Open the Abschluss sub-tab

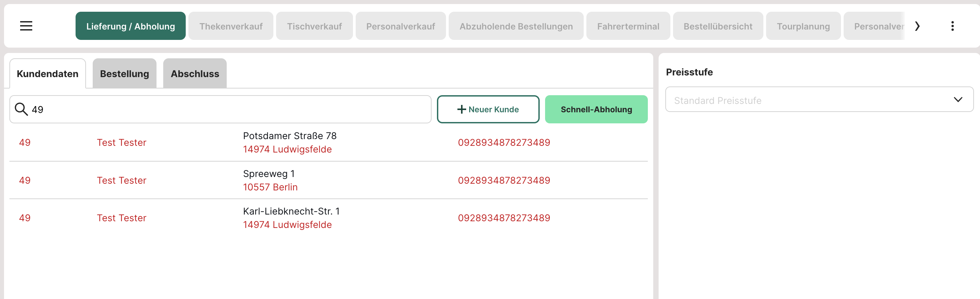[x=195, y=74]
